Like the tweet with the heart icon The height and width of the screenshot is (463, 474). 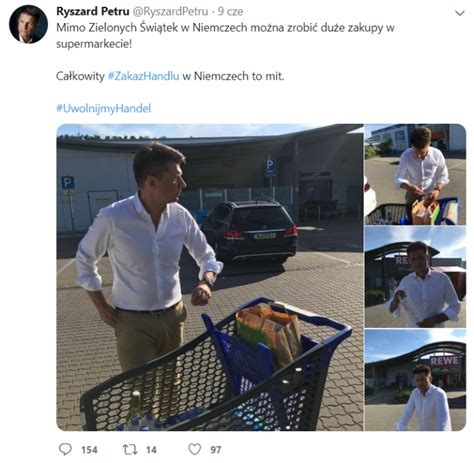tap(195, 449)
